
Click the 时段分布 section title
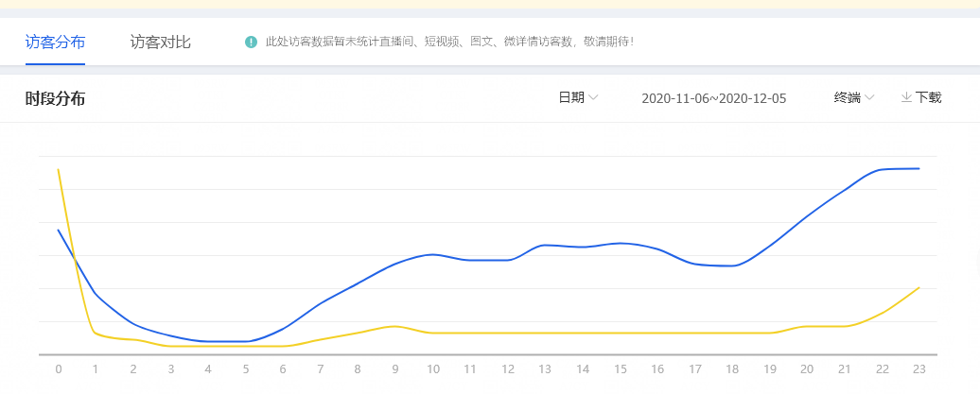tap(55, 98)
